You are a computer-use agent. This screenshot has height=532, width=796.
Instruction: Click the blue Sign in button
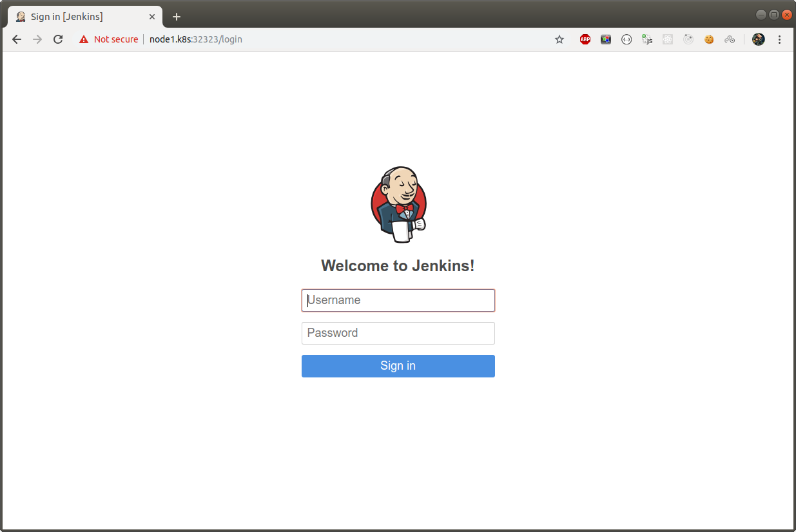tap(398, 366)
